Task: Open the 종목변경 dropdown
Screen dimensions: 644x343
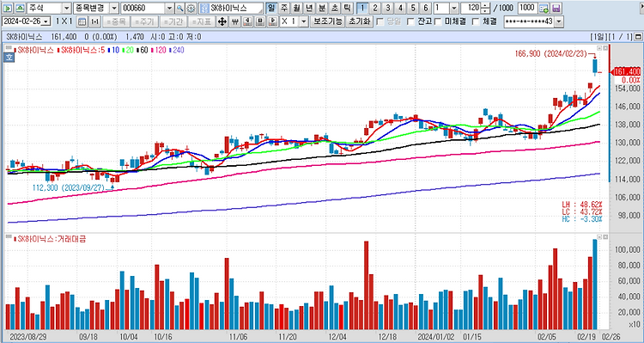Action: [x=114, y=9]
